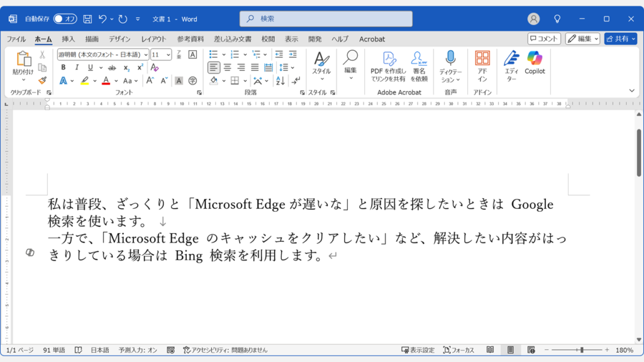Align text to center
Screen dimensions: 644x362
pyautogui.click(x=227, y=67)
